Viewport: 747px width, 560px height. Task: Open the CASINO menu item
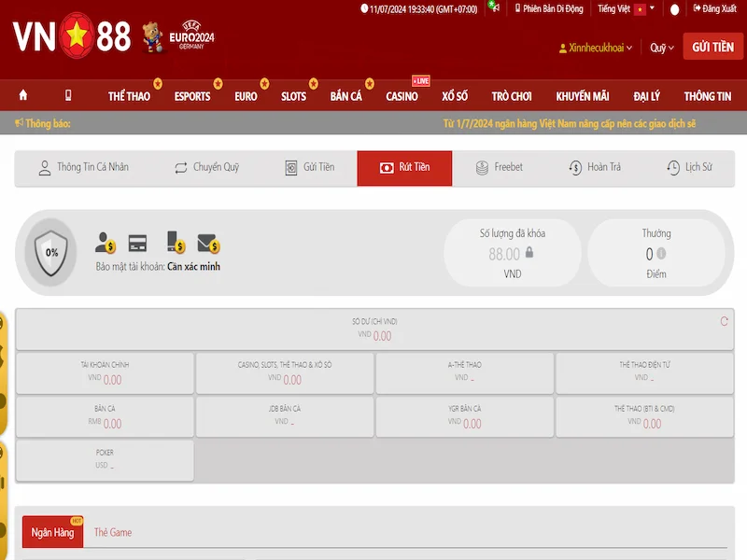point(402,96)
